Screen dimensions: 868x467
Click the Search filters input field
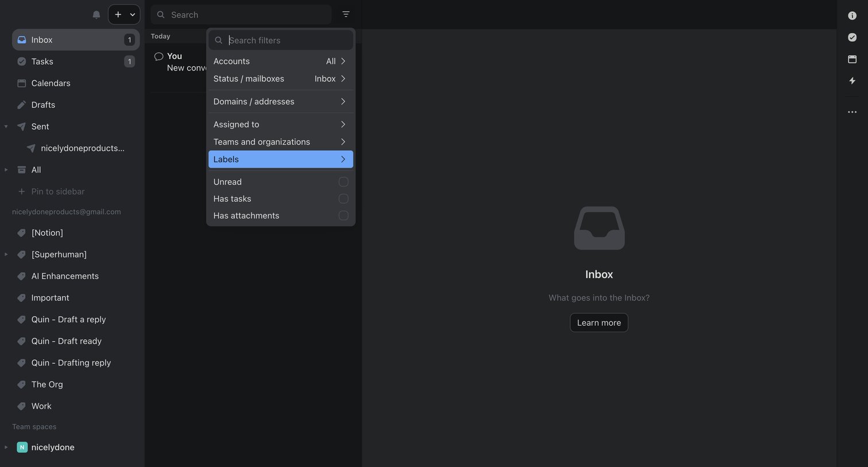coord(281,40)
